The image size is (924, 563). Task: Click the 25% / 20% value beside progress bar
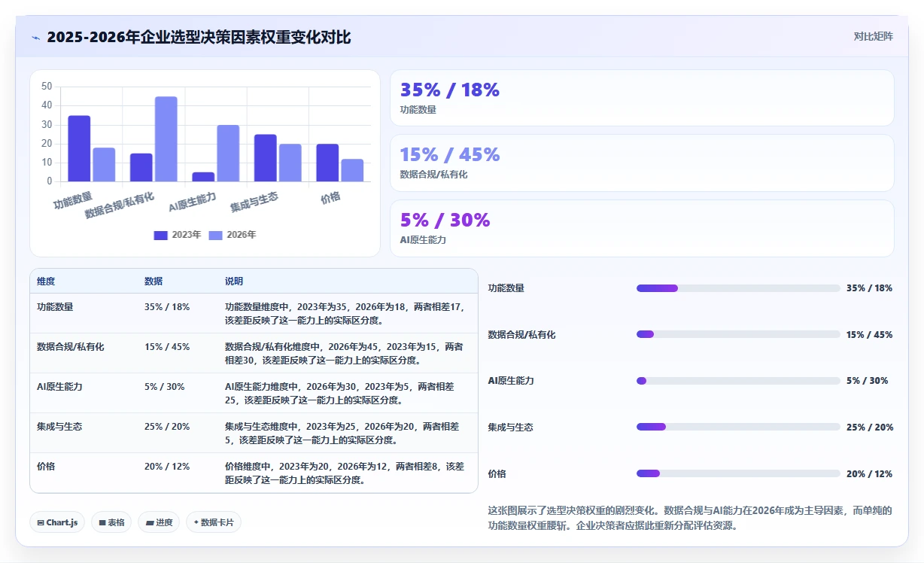pyautogui.click(x=870, y=427)
